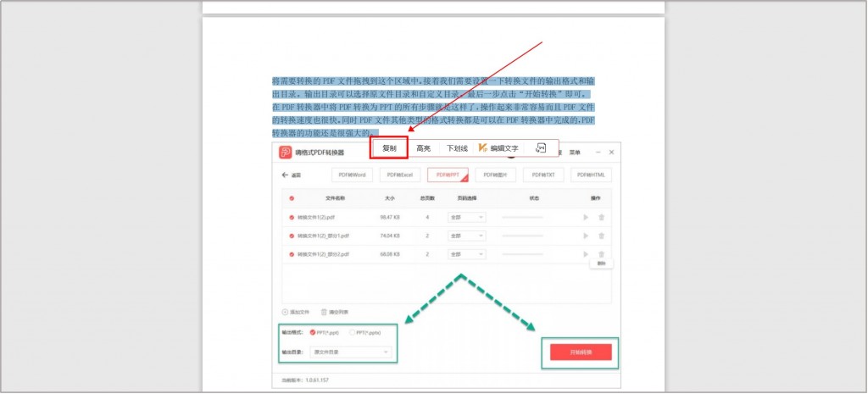Uncheck the 转换文件1(2).pdf row checkbox

[x=292, y=218]
